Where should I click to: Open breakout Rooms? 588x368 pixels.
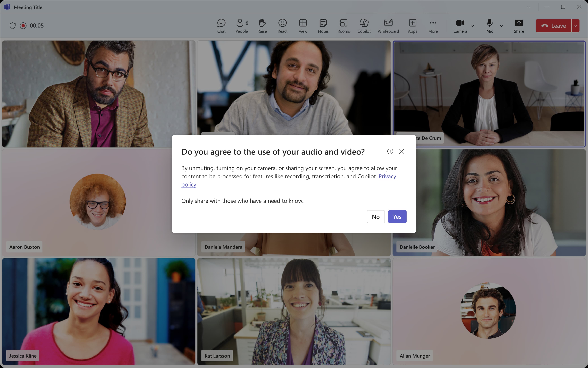tap(343, 26)
